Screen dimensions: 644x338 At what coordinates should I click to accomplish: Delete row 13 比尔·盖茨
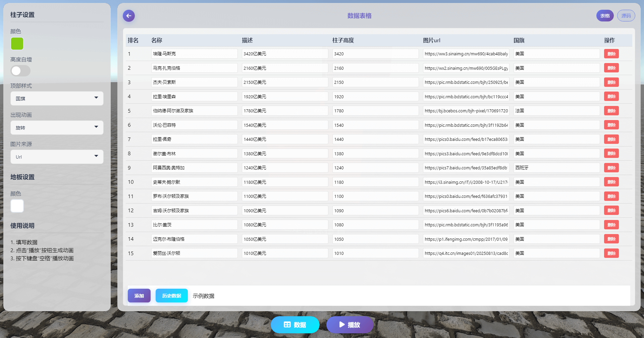point(611,225)
